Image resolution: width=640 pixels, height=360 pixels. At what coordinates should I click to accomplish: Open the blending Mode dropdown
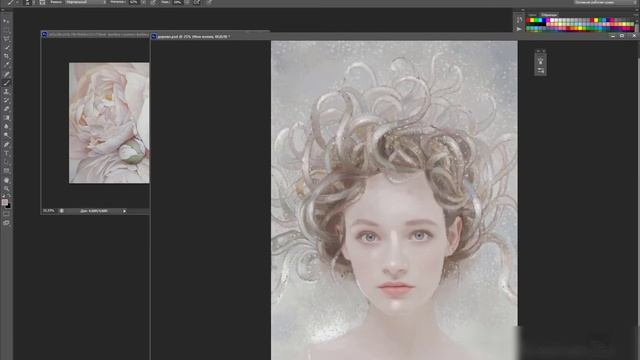coord(86,2)
